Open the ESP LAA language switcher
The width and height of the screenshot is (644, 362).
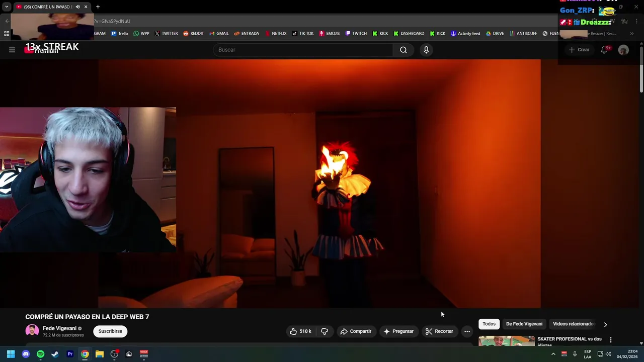click(x=588, y=354)
